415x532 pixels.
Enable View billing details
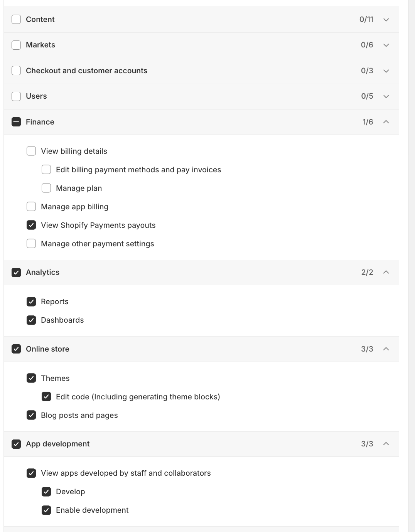coord(31,151)
